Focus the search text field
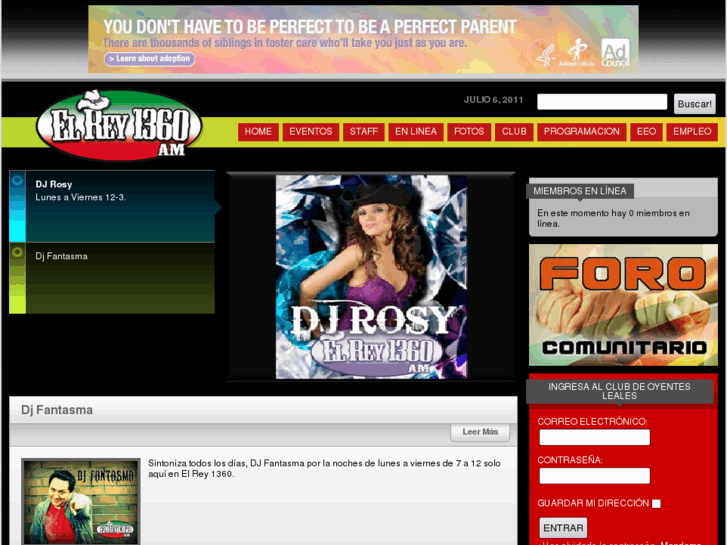Screen dimensions: 727x545 pos(602,102)
